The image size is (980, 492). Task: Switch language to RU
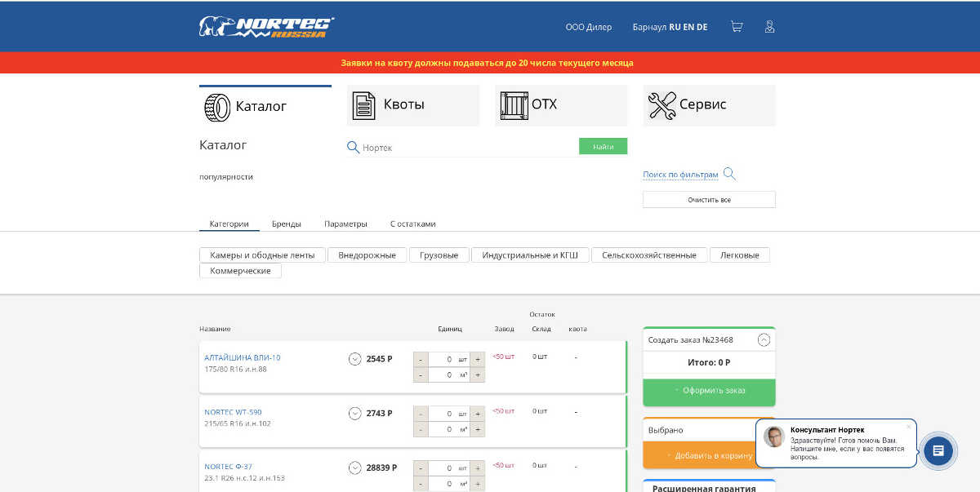[x=675, y=27]
